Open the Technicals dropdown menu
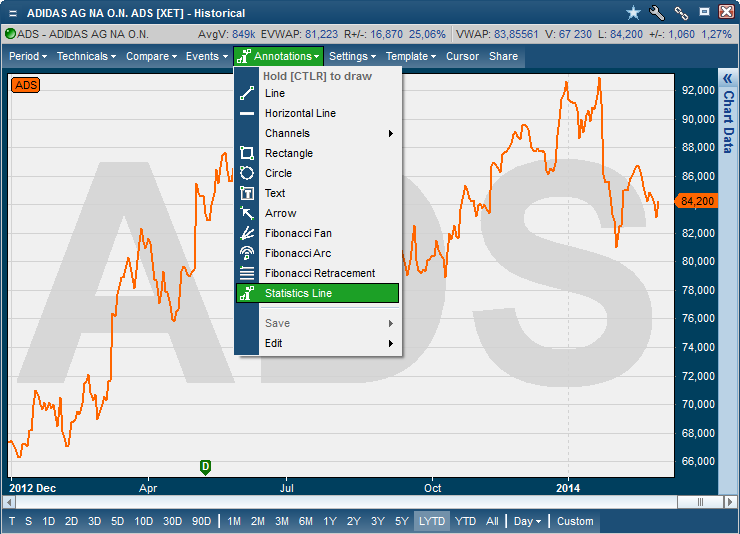The image size is (740, 534). pyautogui.click(x=86, y=56)
